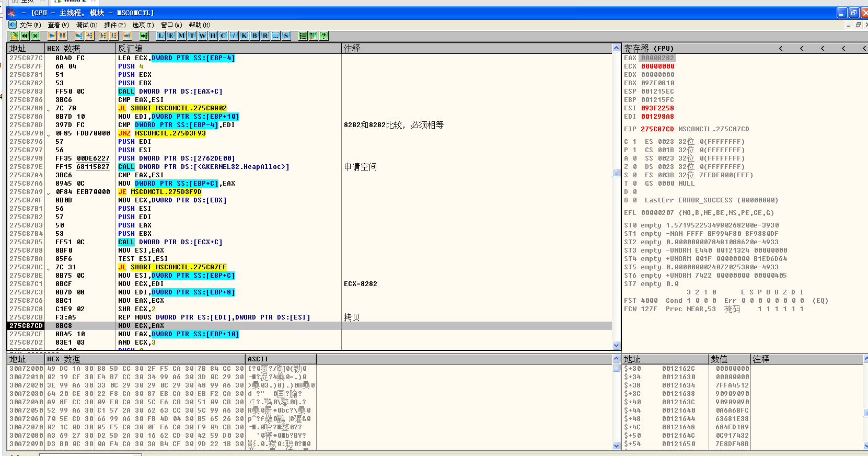This screenshot has width=868, height=456.
Task: Open the Breakpoints window via B icon
Action: (x=254, y=36)
